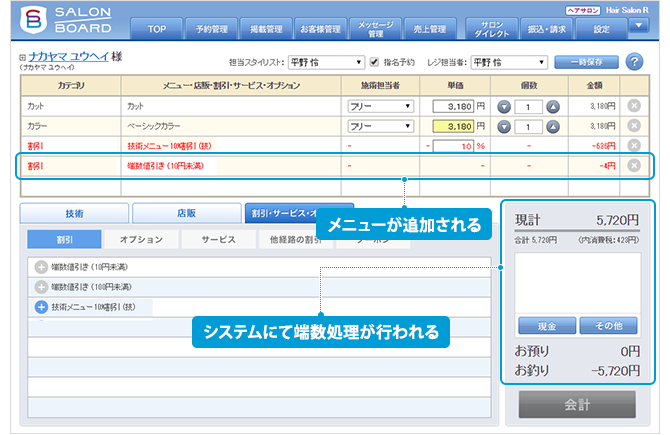Add 技術メニュー10%割引 with blue plus icon
This screenshot has width=670, height=435.
click(x=41, y=306)
